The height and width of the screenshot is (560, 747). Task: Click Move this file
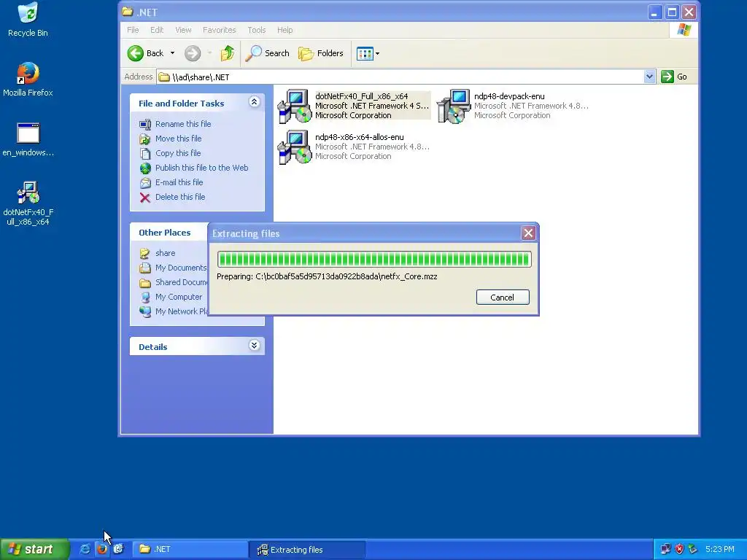(x=178, y=139)
